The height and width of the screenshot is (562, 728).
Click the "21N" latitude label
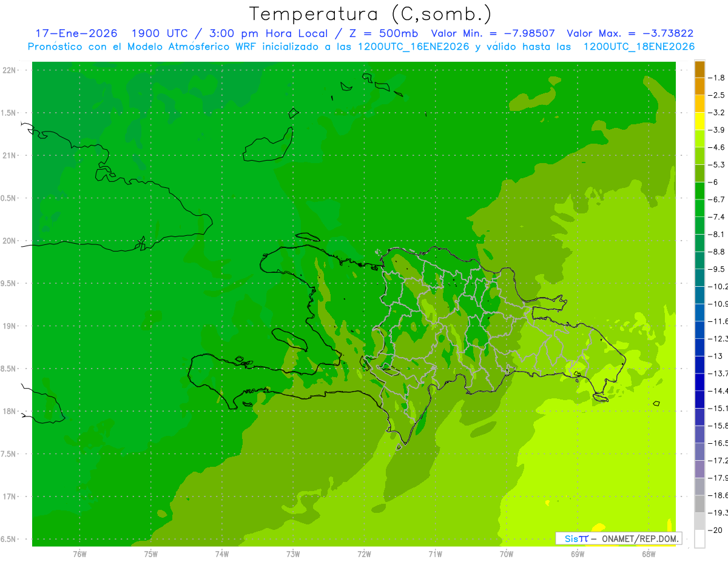click(9, 155)
